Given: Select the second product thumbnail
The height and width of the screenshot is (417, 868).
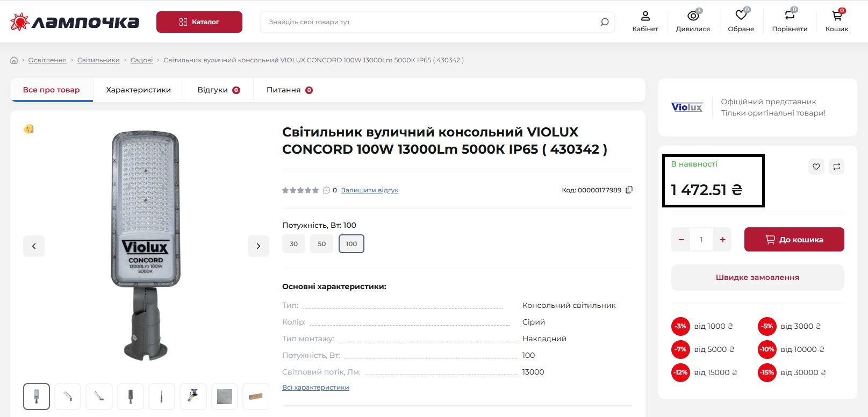Looking at the screenshot, I should pyautogui.click(x=68, y=397).
